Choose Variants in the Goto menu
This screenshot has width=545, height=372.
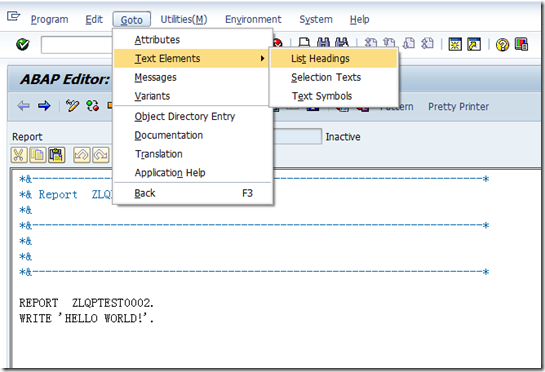[x=193, y=96]
